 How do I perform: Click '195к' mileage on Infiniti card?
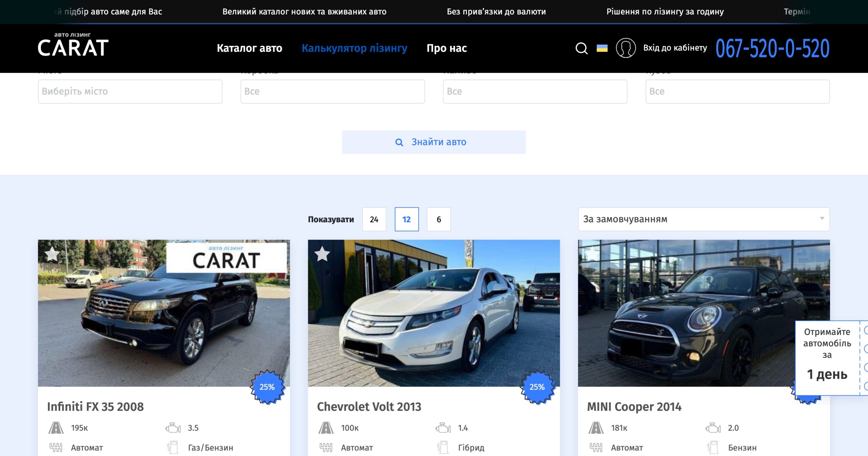(x=79, y=428)
